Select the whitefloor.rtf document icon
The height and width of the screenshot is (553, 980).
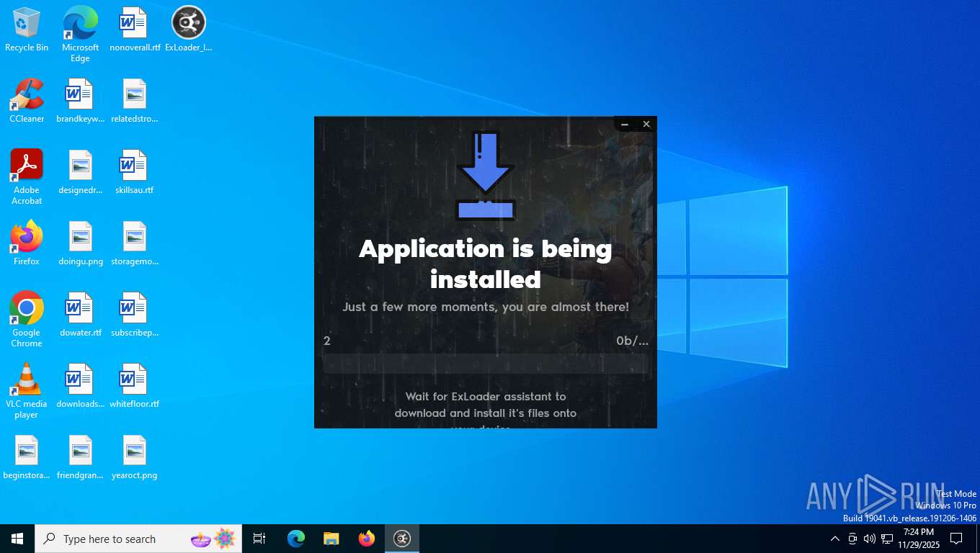point(135,386)
